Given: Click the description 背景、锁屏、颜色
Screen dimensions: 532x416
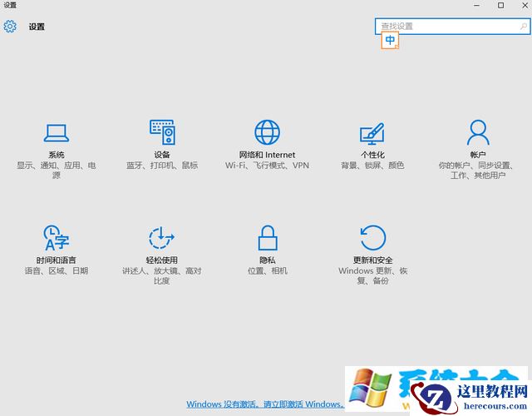Looking at the screenshot, I should coord(372,166).
